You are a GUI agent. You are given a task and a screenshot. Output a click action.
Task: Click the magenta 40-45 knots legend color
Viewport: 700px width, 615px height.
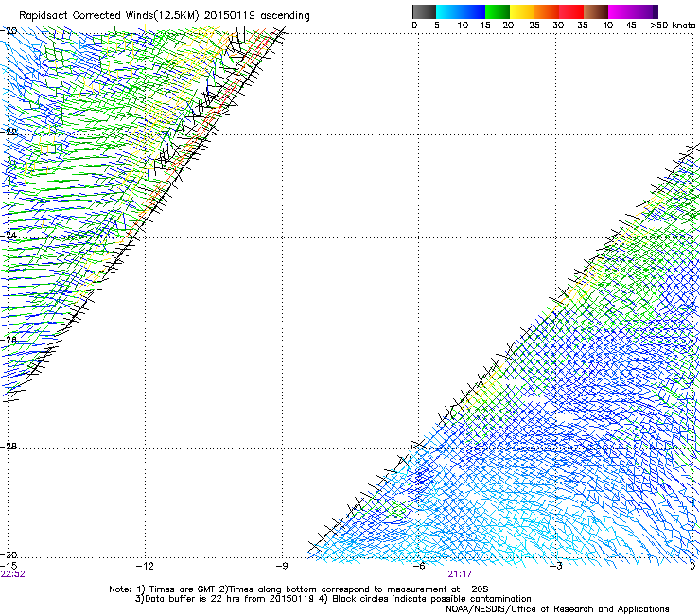(x=621, y=11)
